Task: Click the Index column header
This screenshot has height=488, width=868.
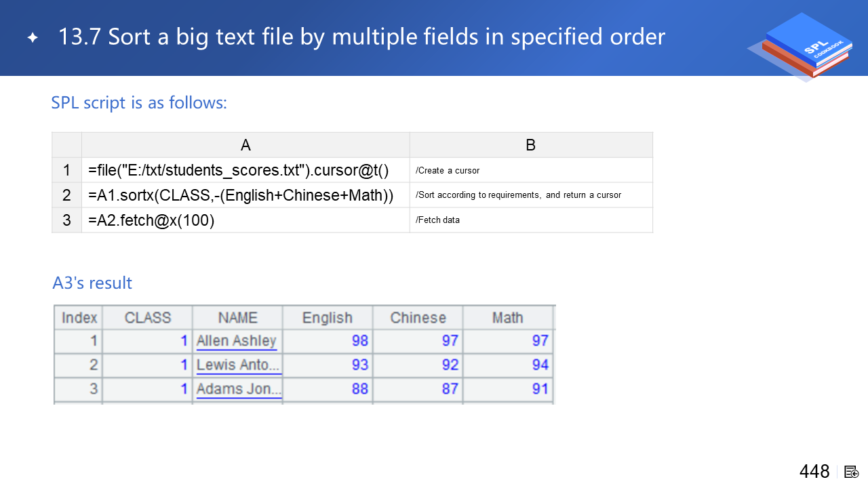Action: (79, 318)
